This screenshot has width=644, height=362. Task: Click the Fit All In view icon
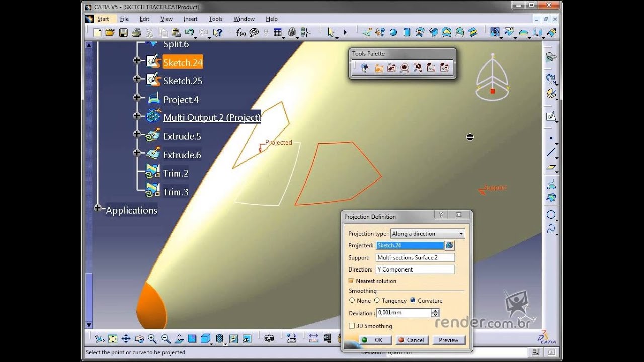pos(113,339)
